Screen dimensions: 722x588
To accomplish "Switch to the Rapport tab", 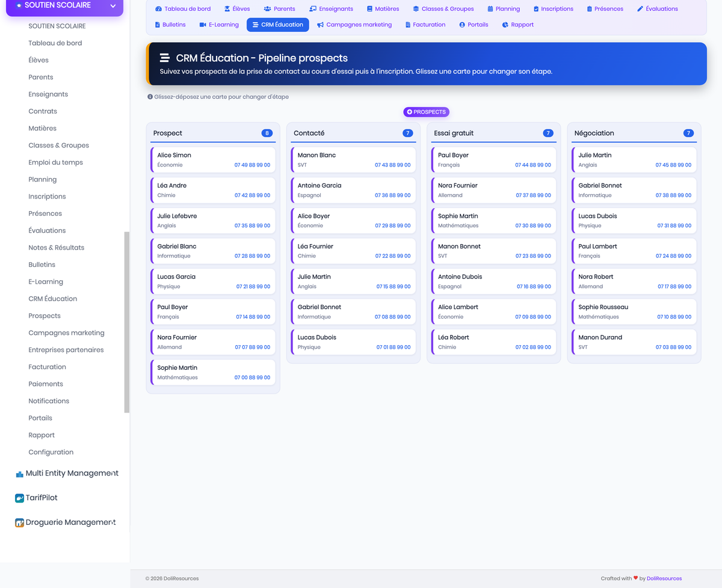I will click(518, 25).
